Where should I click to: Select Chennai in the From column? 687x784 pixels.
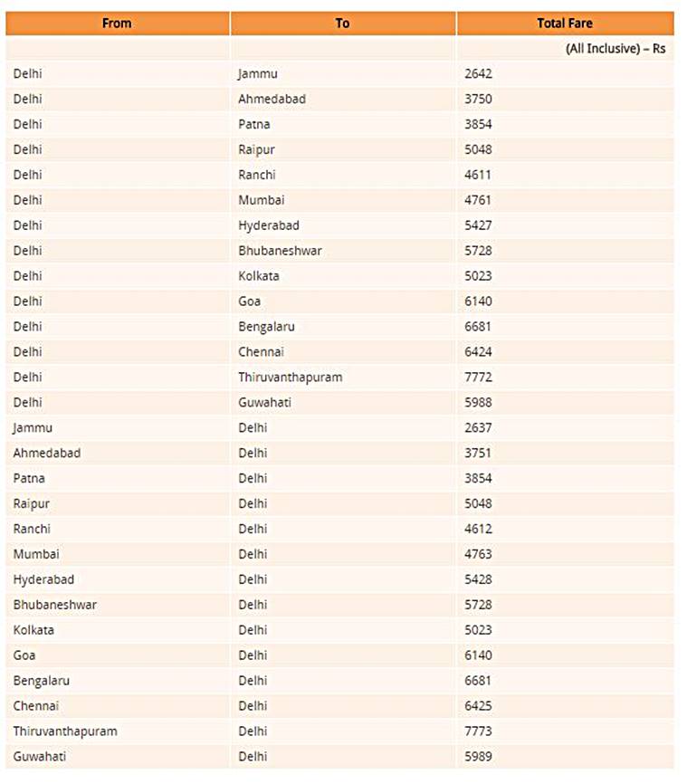click(36, 706)
